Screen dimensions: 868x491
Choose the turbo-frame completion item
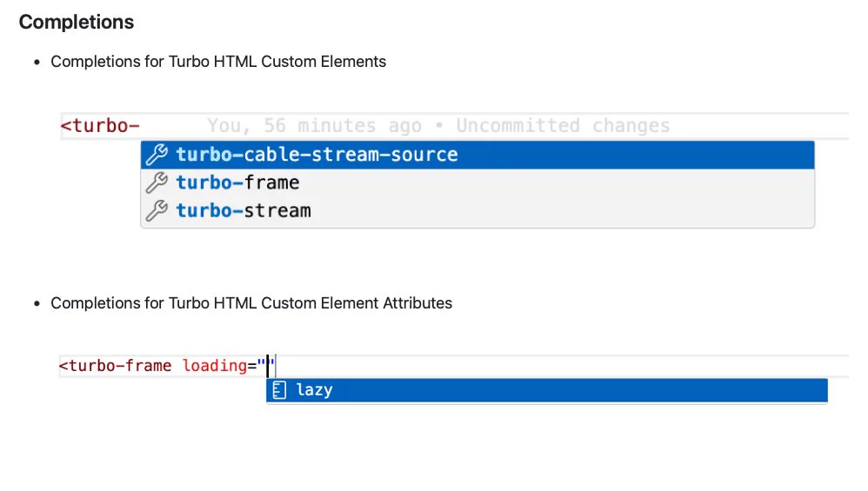click(477, 182)
